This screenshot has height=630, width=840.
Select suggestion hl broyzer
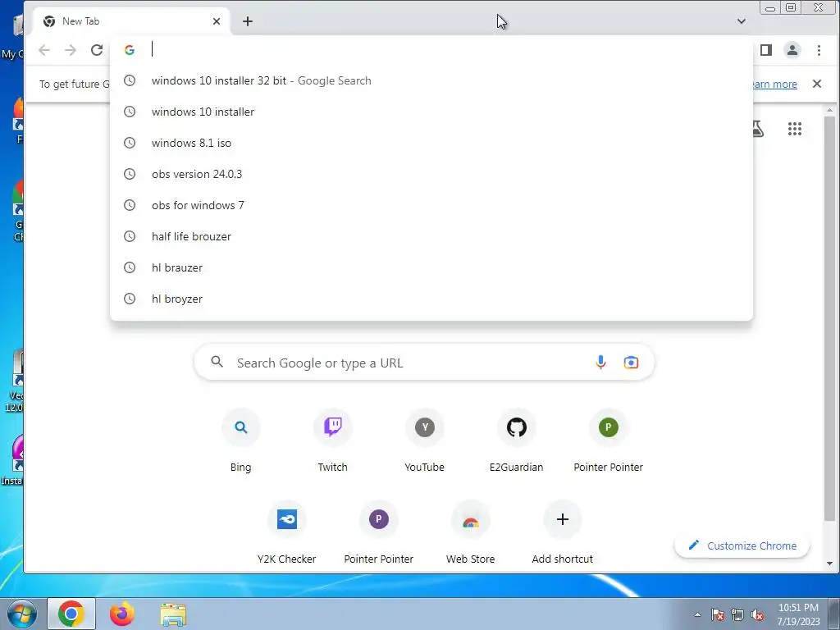[431, 299]
